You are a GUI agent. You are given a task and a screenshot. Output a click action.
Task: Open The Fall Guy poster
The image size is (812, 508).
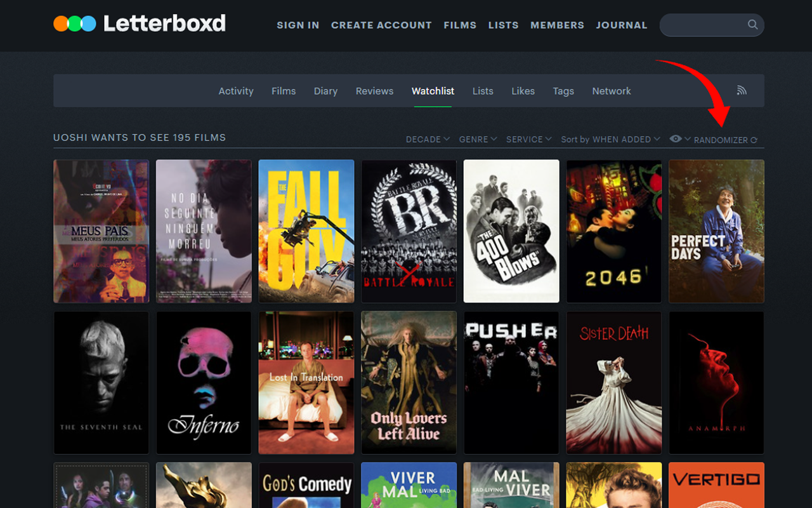pos(306,231)
